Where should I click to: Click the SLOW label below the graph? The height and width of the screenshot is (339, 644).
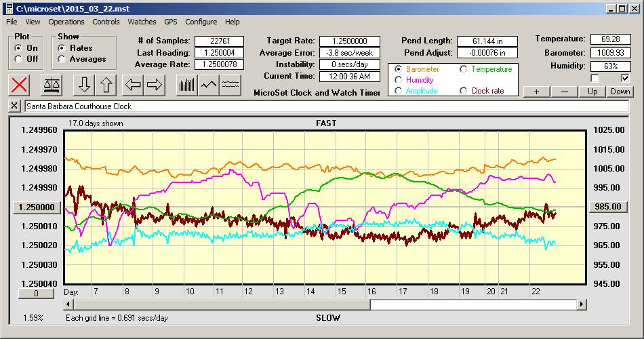[x=328, y=317]
